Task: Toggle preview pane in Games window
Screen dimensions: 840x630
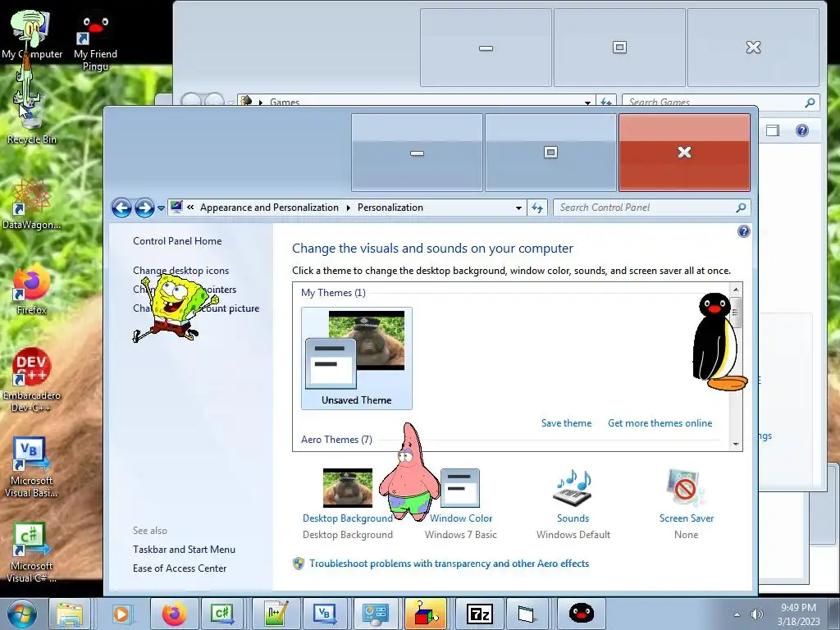Action: (x=773, y=130)
